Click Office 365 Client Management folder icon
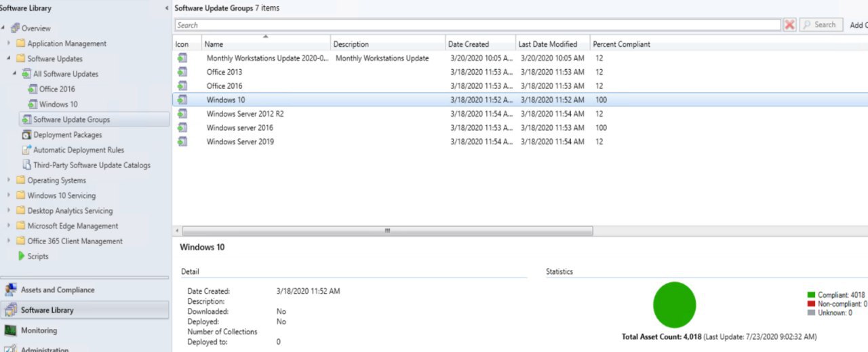 [x=20, y=241]
